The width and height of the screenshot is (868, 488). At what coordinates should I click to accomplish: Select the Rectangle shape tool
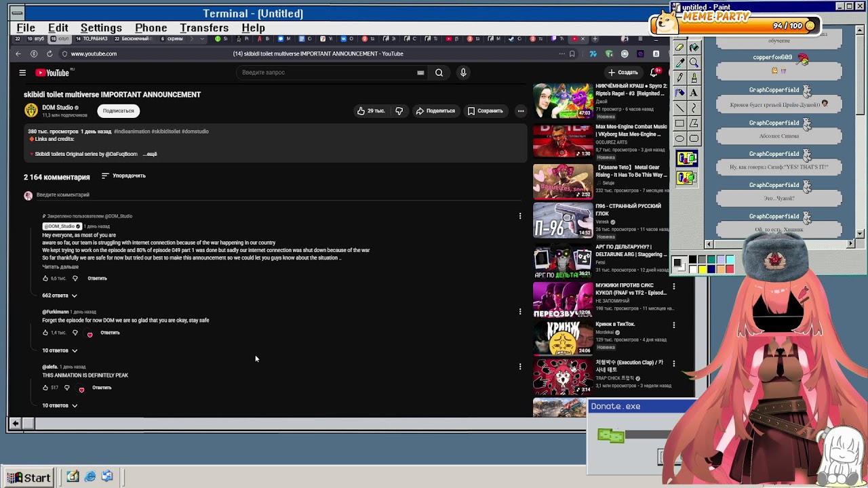pos(679,123)
